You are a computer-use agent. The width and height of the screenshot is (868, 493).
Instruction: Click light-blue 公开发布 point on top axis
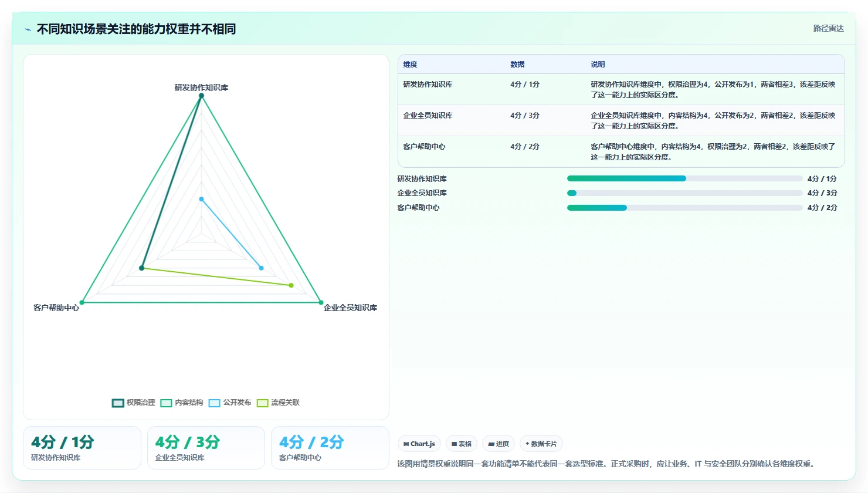(201, 200)
